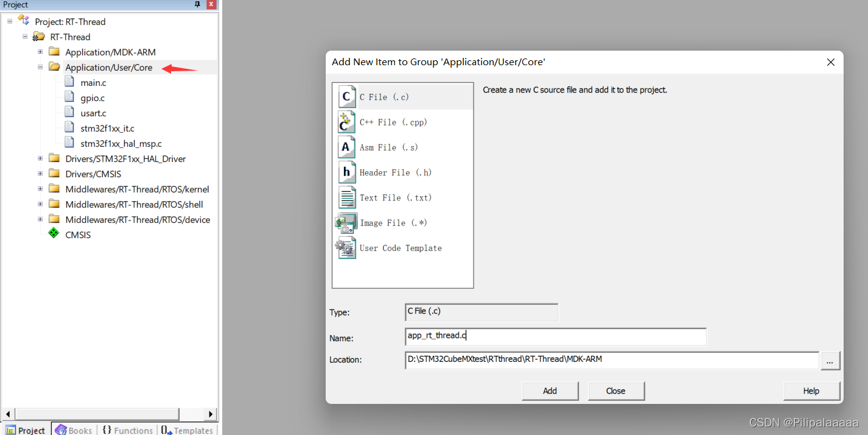Click the stm32f1xx_hal_msp.c file icon
868x435 pixels.
tap(69, 143)
